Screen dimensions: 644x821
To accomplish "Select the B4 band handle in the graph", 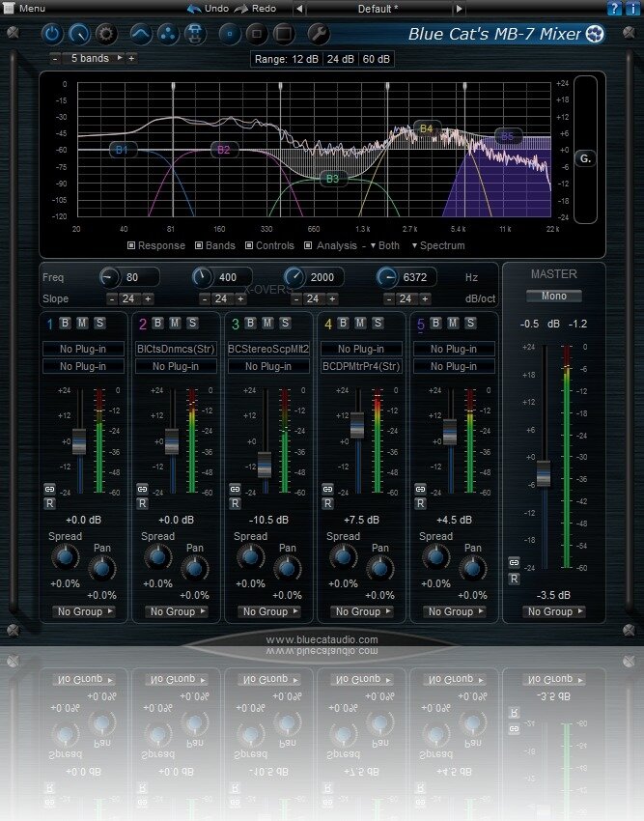I will pos(426,128).
